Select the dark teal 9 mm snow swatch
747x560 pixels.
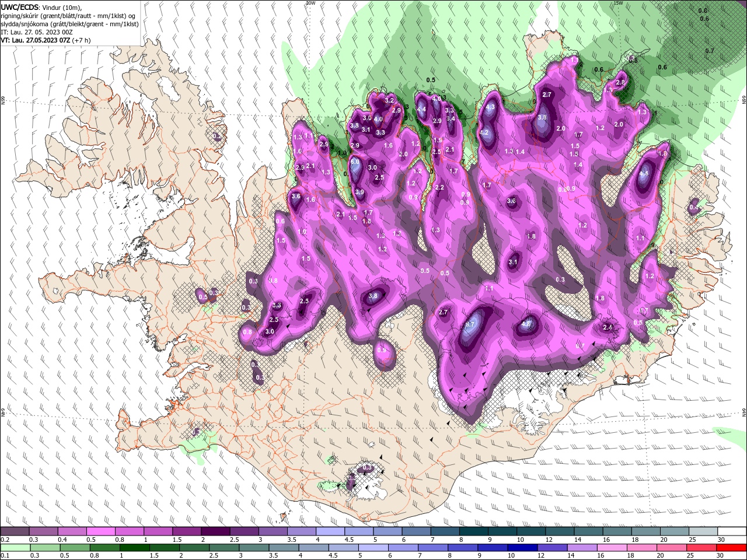502,531
